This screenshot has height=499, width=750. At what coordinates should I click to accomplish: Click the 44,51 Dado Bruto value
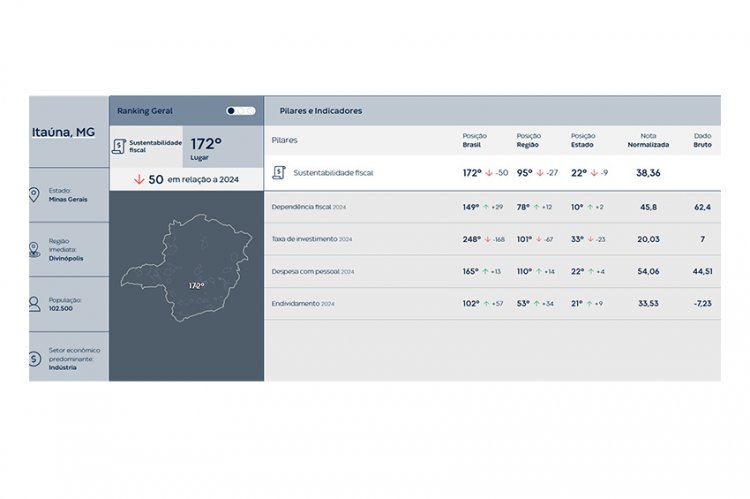coord(703,271)
